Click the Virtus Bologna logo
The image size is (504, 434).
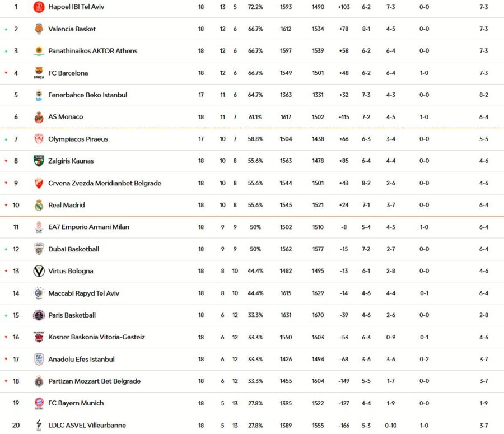pyautogui.click(x=38, y=270)
